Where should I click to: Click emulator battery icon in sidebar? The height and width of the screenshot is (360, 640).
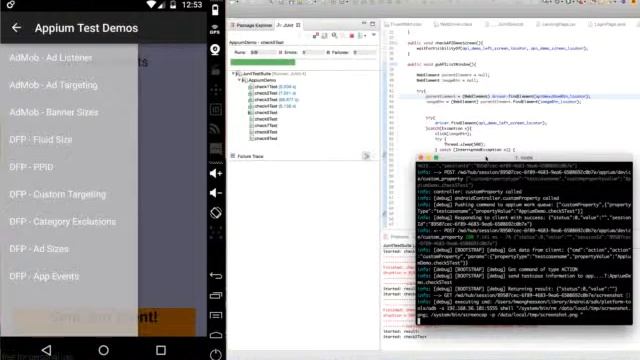216,10
